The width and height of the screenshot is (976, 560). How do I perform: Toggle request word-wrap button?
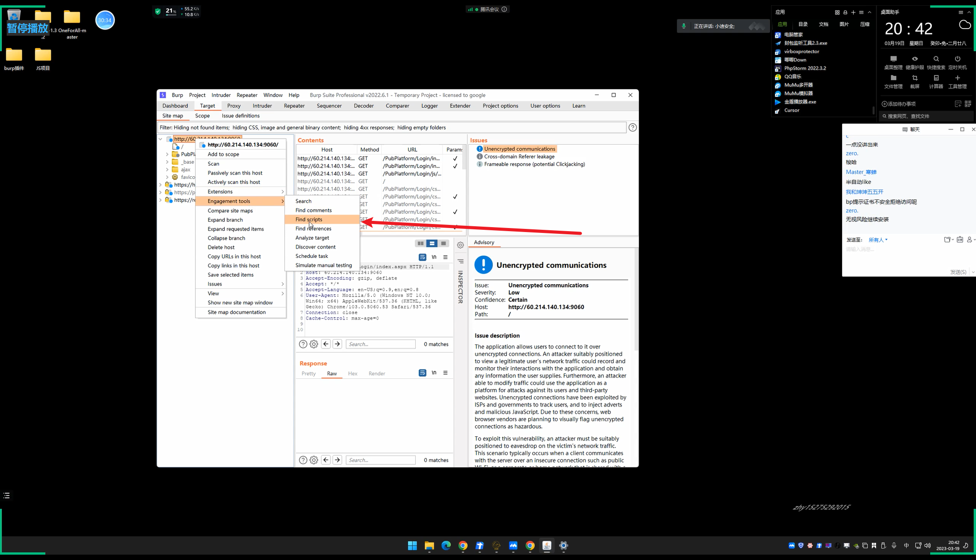[422, 257]
